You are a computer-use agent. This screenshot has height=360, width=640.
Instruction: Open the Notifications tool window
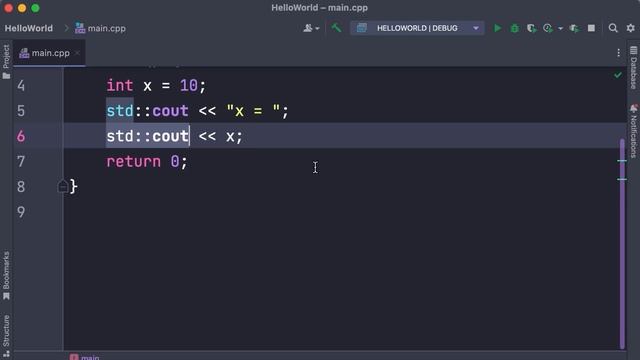[633, 131]
